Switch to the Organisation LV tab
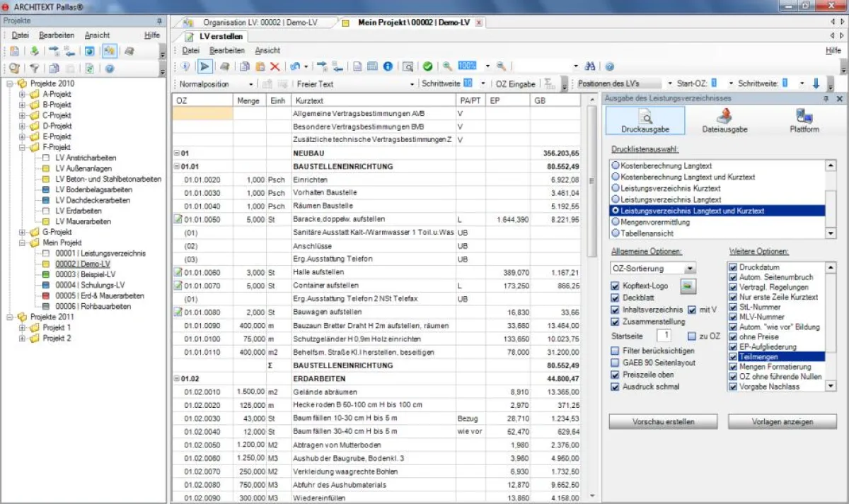This screenshot has height=504, width=849. pos(259,22)
